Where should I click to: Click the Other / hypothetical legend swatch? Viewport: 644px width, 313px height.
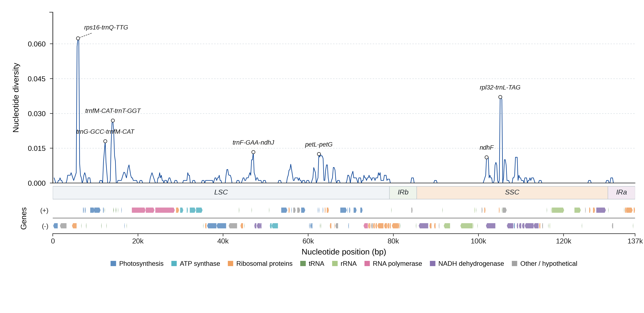515,264
